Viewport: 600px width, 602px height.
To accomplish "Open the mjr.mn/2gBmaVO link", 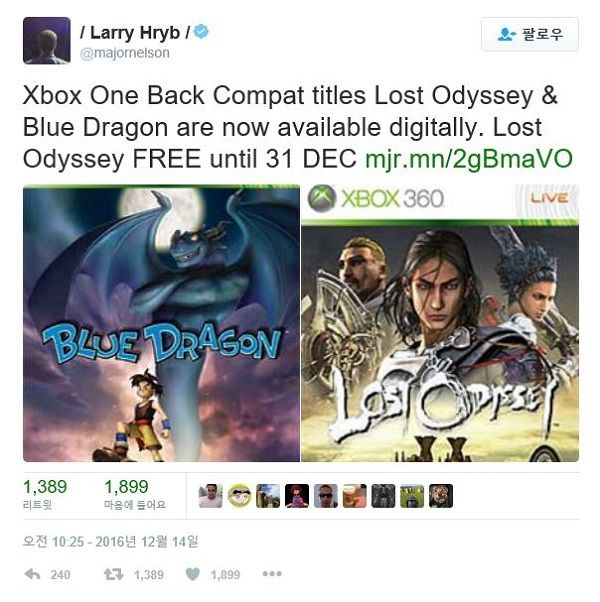I will click(x=469, y=159).
